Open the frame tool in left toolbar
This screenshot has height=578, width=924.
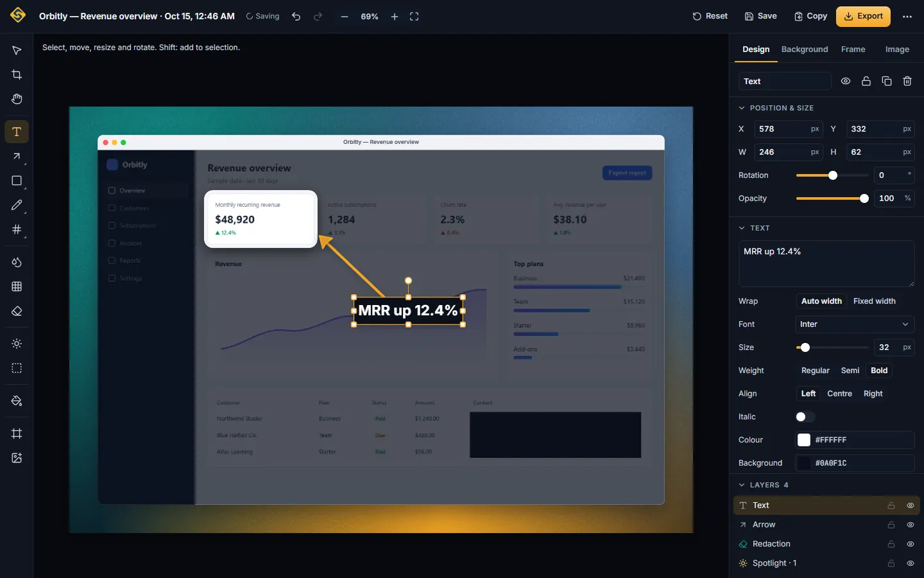[x=17, y=433]
